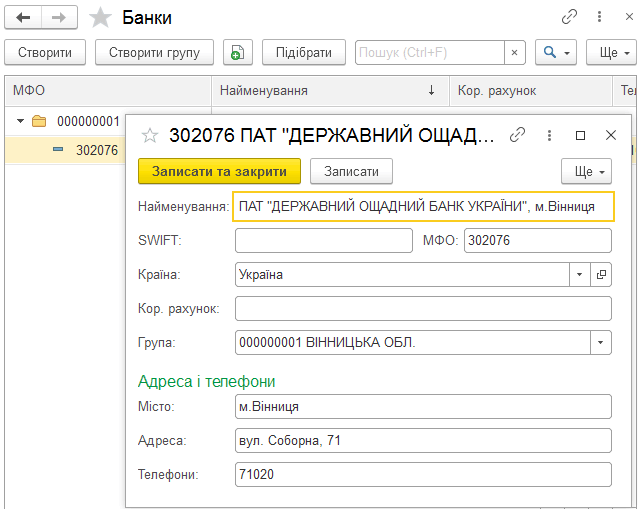Image resolution: width=639 pixels, height=509 pixels.
Task: Click the Адреса і телефони heading
Action: (207, 381)
